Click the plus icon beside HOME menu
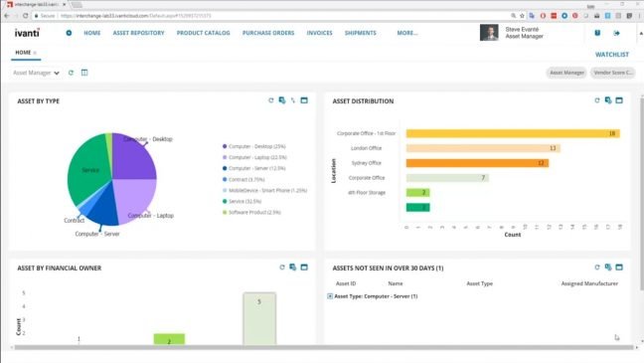Image resolution: width=644 pixels, height=363 pixels. (x=69, y=33)
